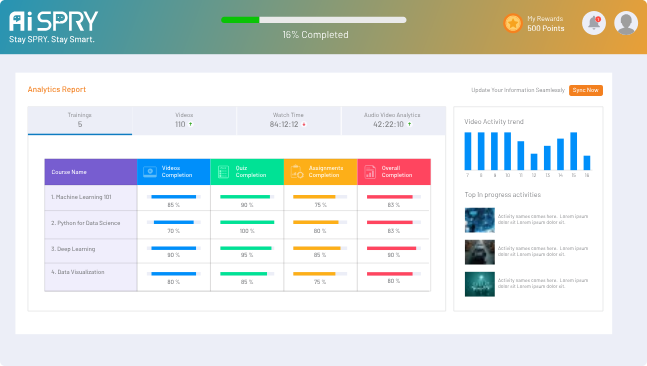
Task: Click the chart bar for day 15
Action: (573, 151)
